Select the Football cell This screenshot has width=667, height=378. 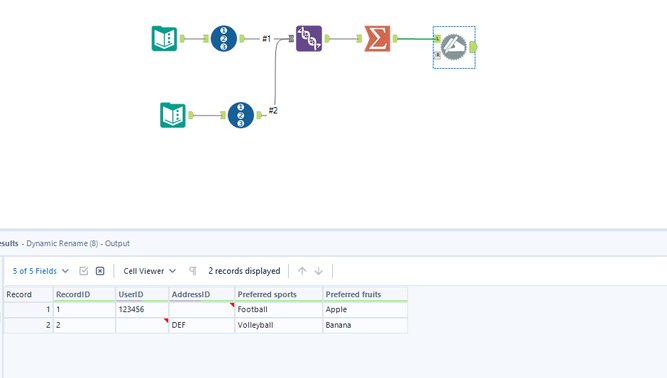tap(279, 310)
